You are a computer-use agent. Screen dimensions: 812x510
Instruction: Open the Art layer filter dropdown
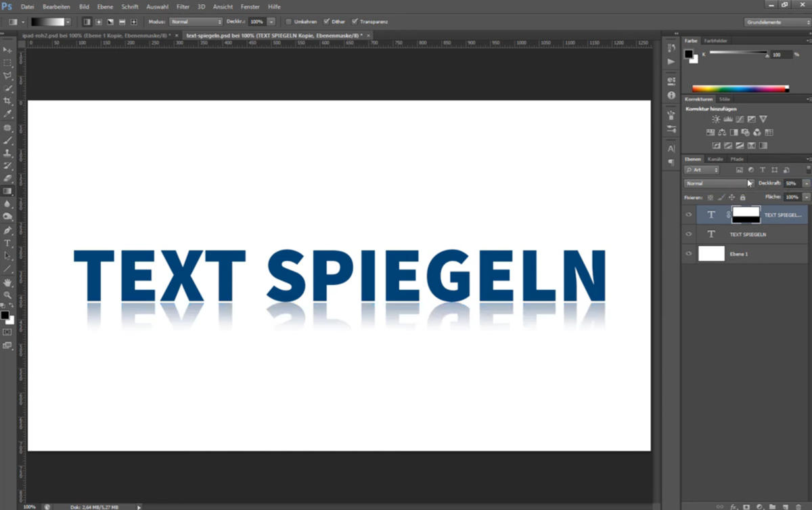[702, 169]
